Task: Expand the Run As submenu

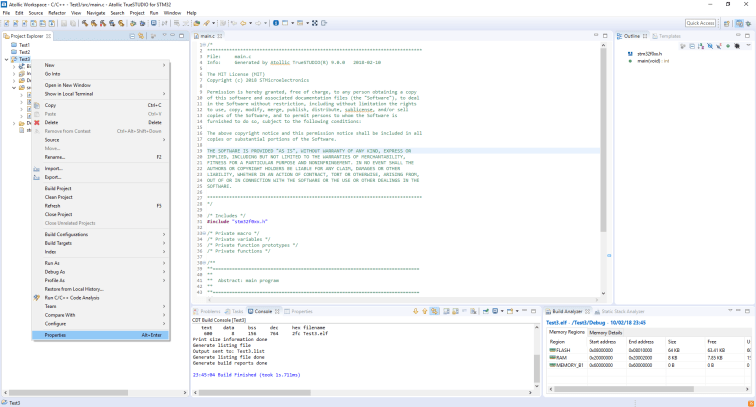Action: (x=52, y=262)
